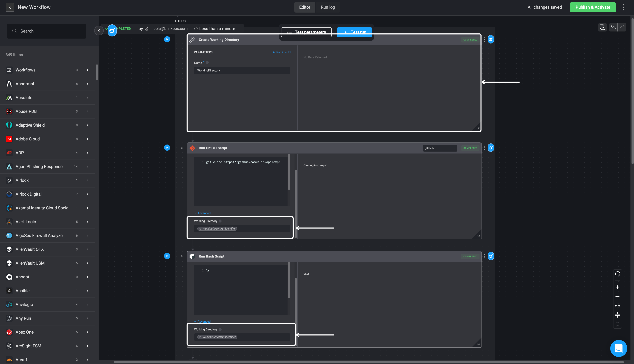634x364 pixels.
Task: Open the options menu of Create Working Directory step
Action: click(484, 39)
